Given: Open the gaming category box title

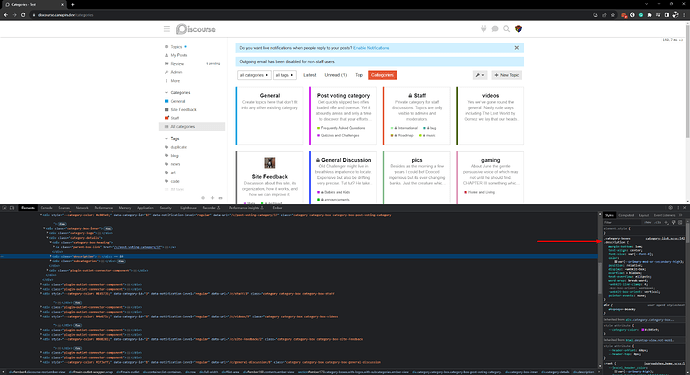Looking at the screenshot, I should point(490,160).
